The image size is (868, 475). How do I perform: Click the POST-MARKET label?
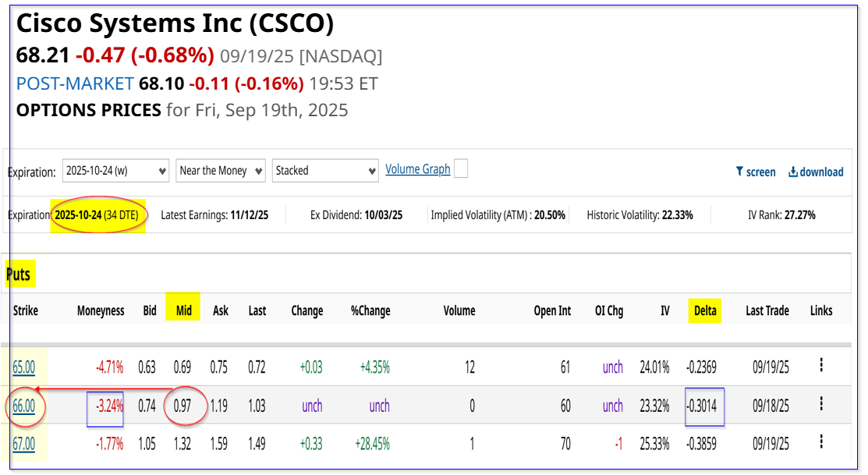(75, 83)
